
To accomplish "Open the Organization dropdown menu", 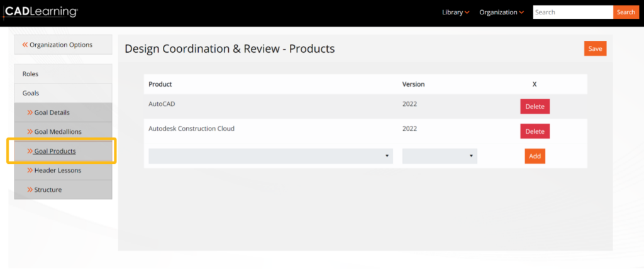I will [x=501, y=13].
